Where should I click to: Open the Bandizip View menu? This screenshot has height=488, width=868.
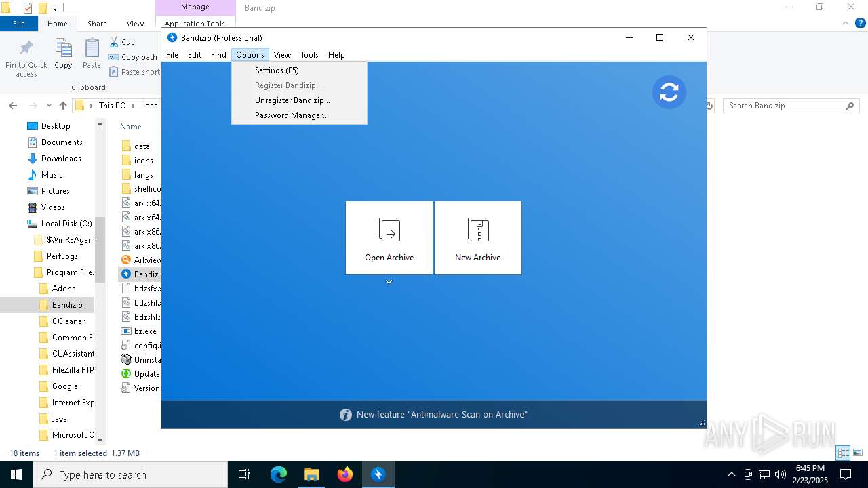pyautogui.click(x=282, y=55)
